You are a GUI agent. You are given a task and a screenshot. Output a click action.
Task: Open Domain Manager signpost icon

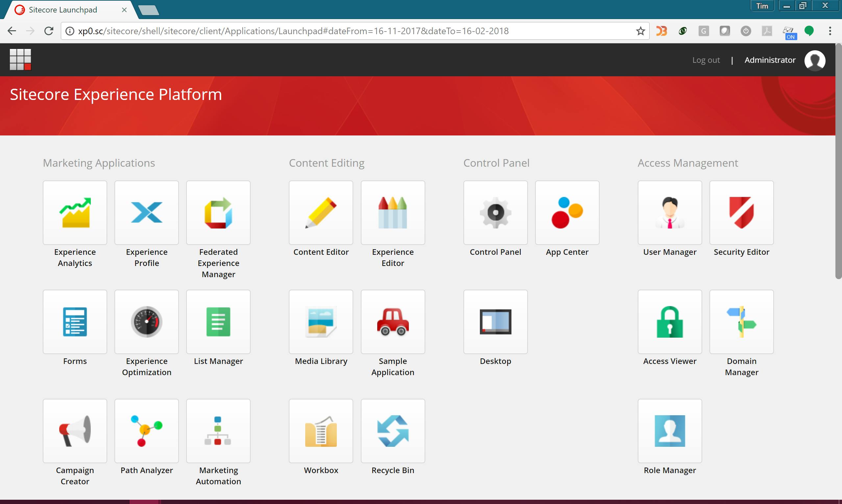pyautogui.click(x=741, y=322)
